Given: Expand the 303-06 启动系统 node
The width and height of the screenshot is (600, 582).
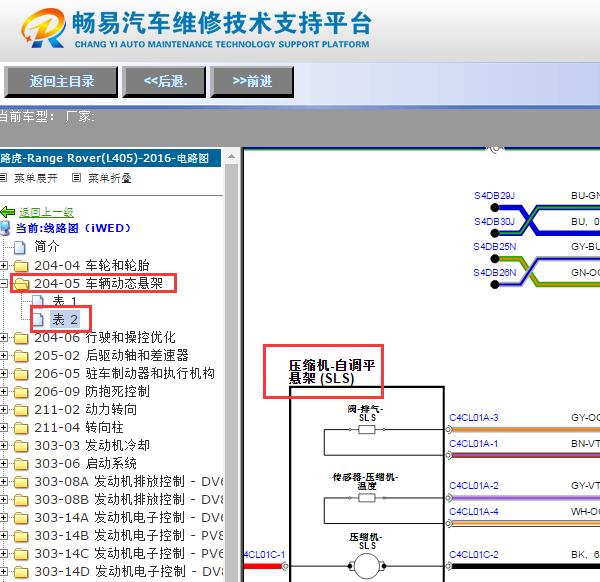Looking at the screenshot, I should click(x=4, y=463).
